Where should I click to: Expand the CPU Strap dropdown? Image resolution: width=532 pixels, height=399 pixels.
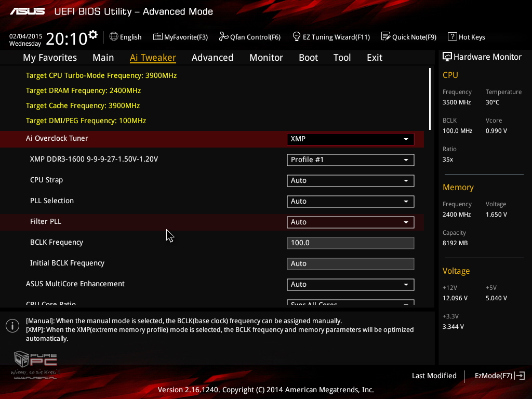coord(351,180)
